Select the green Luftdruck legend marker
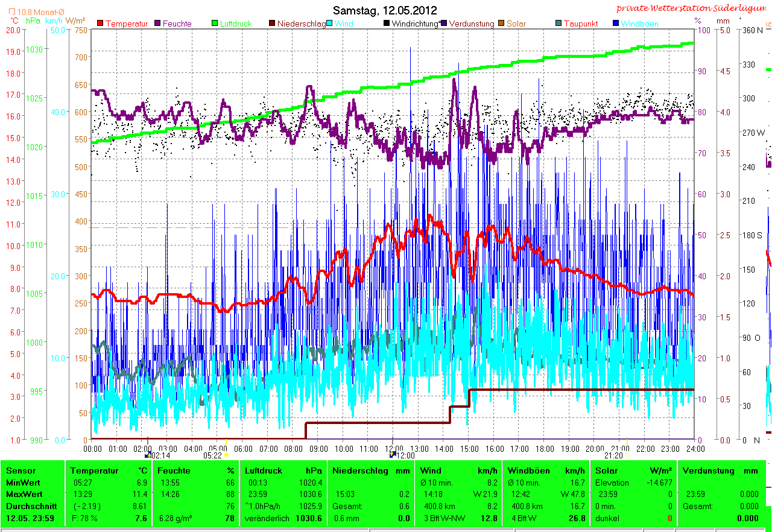 pos(215,24)
